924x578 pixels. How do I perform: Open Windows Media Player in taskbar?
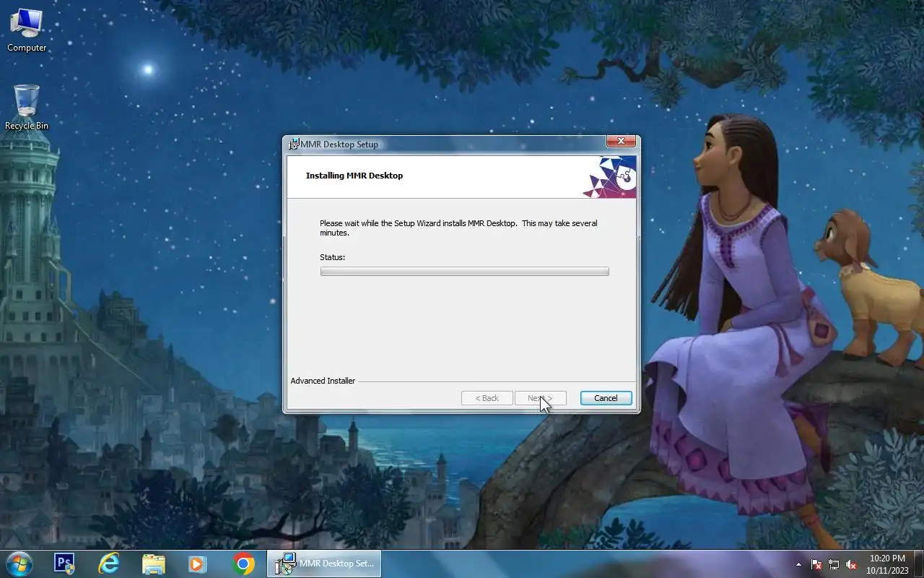click(198, 564)
